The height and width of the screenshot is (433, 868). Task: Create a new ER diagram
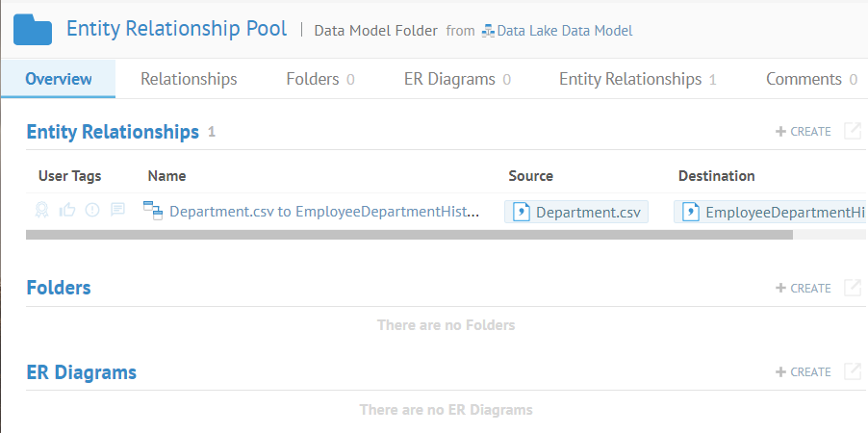(804, 371)
